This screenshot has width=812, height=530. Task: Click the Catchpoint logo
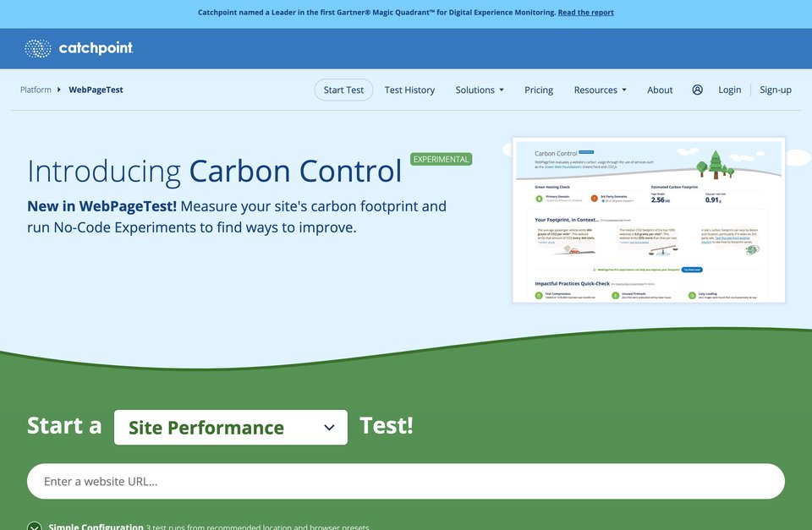(79, 48)
